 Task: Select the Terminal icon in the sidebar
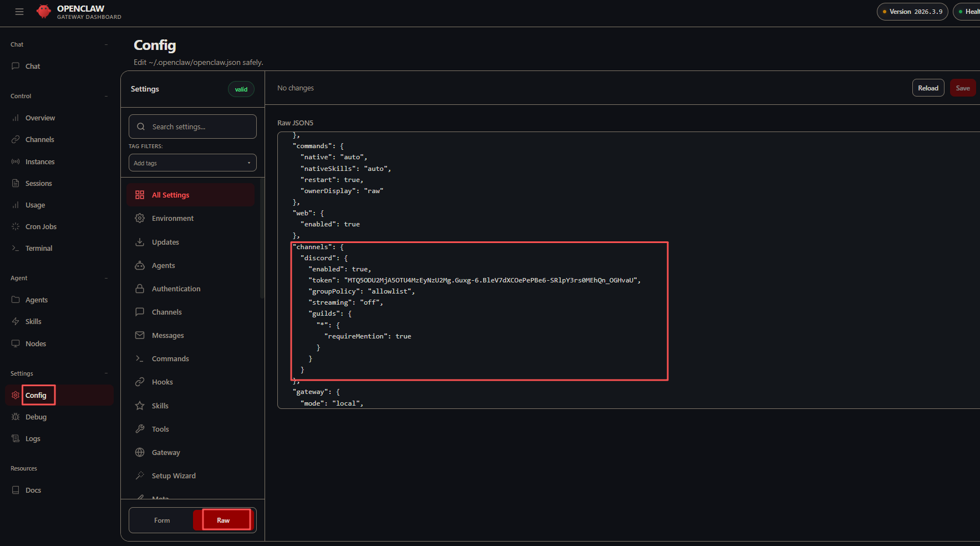pyautogui.click(x=16, y=248)
